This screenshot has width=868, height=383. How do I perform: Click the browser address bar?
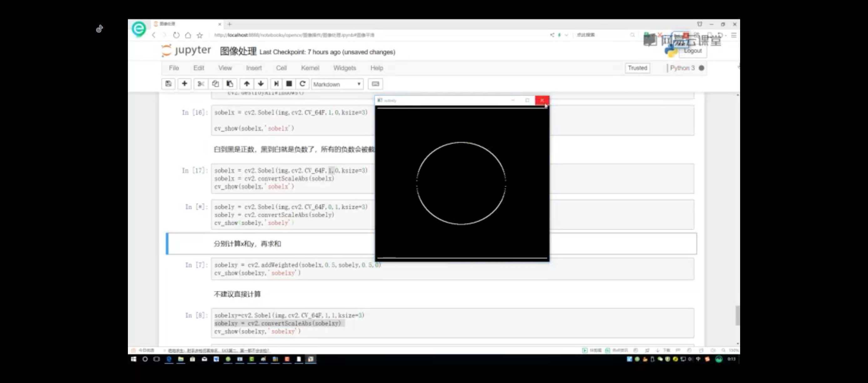(377, 35)
